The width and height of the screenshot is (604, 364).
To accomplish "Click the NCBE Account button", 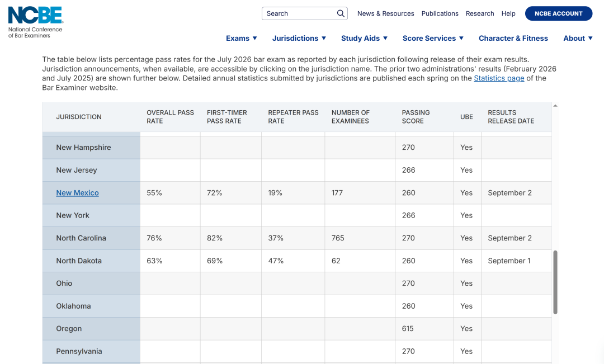I will click(x=559, y=13).
